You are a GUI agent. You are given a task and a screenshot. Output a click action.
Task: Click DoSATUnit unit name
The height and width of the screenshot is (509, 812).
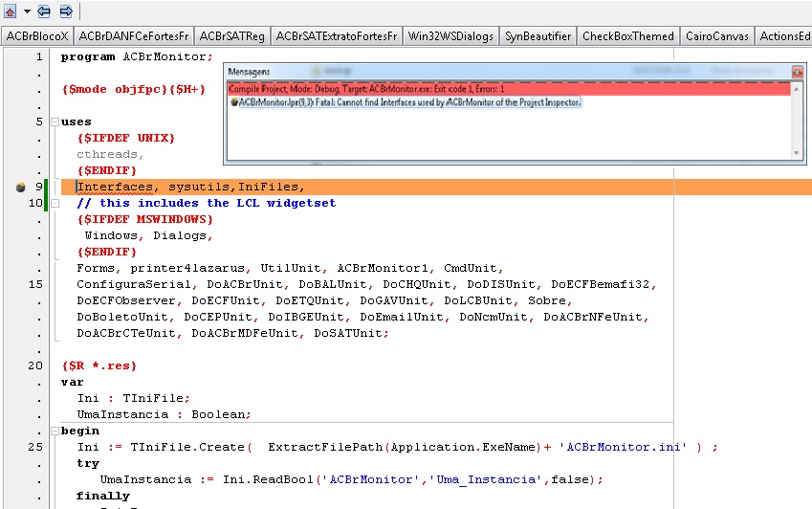click(x=348, y=333)
